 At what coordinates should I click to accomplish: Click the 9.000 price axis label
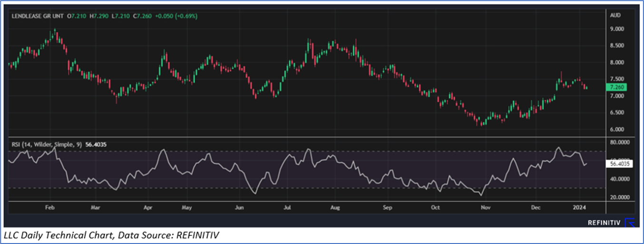point(617,29)
